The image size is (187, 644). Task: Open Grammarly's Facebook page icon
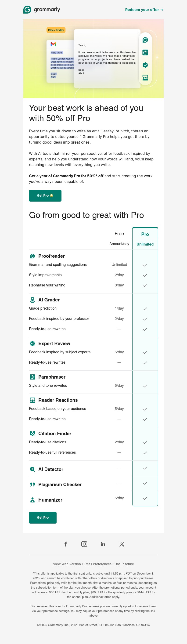pos(66,544)
